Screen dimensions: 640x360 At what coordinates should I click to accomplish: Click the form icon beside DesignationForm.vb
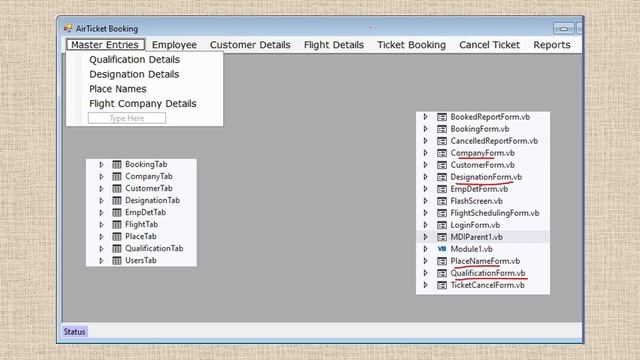click(x=442, y=177)
